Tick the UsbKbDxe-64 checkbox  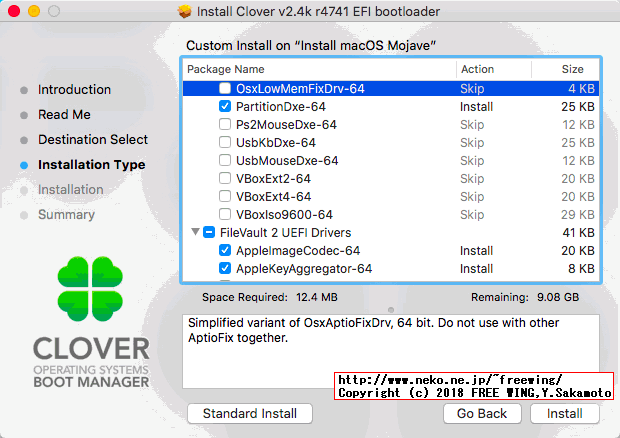pos(225,142)
